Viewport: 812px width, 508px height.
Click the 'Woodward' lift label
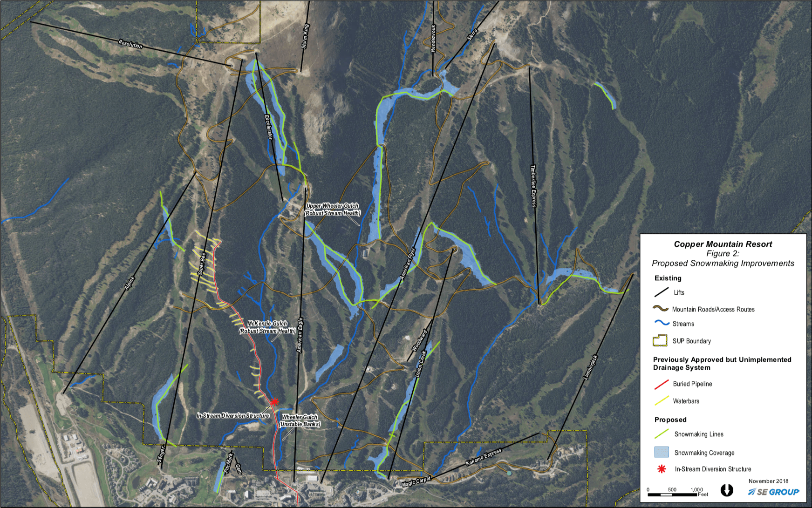click(x=419, y=341)
